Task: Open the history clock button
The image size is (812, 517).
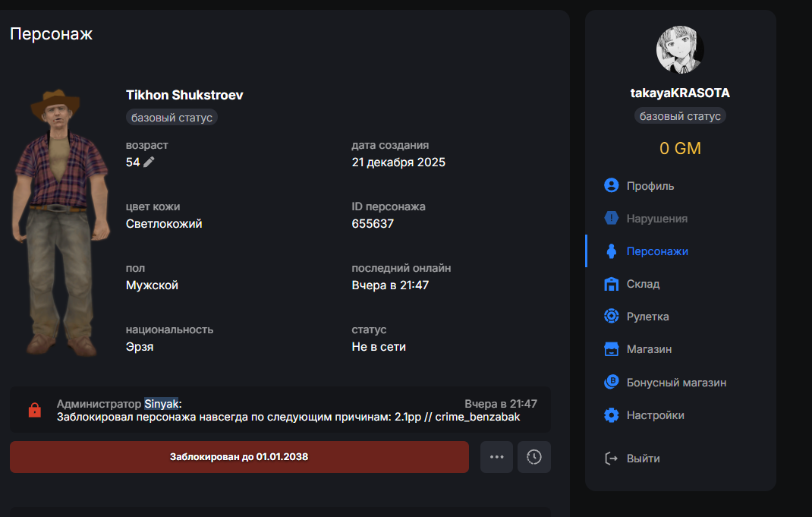Action: coord(534,457)
